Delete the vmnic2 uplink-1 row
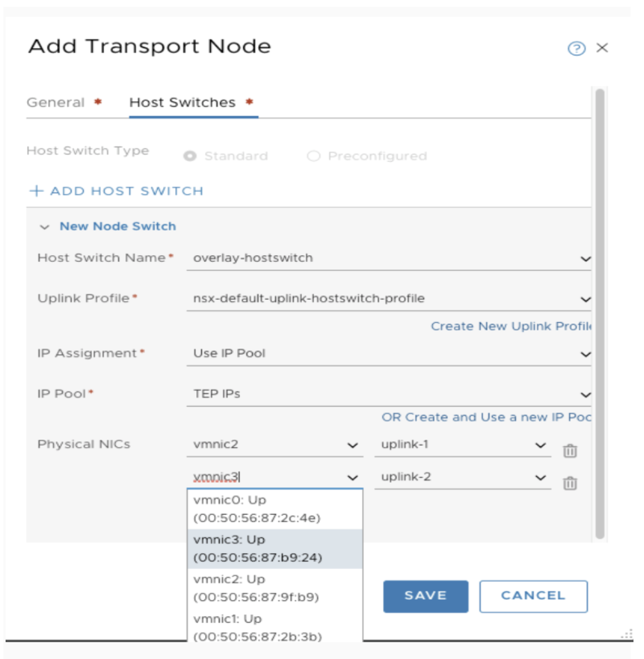 click(570, 451)
